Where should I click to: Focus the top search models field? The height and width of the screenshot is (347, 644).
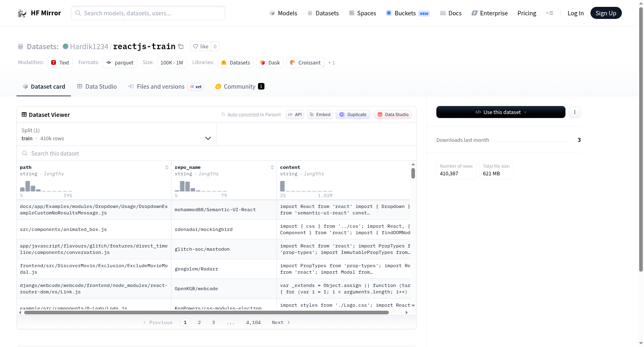click(x=148, y=13)
